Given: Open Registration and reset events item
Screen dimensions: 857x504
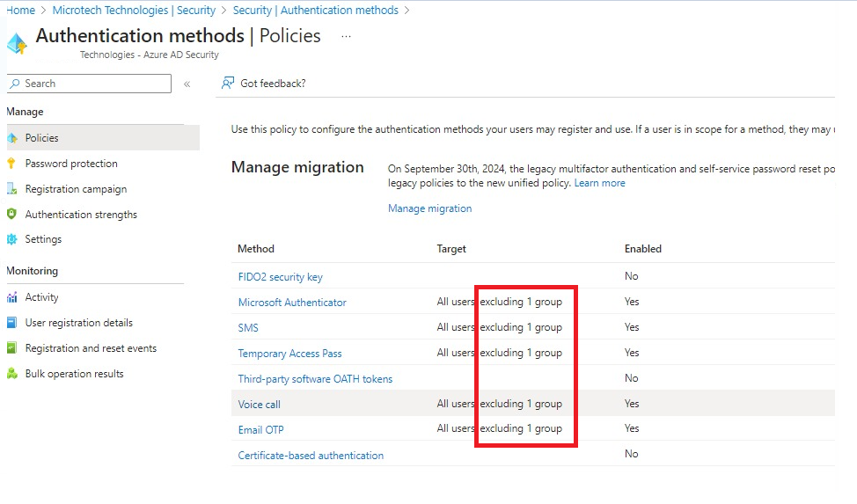Looking at the screenshot, I should pos(91,348).
